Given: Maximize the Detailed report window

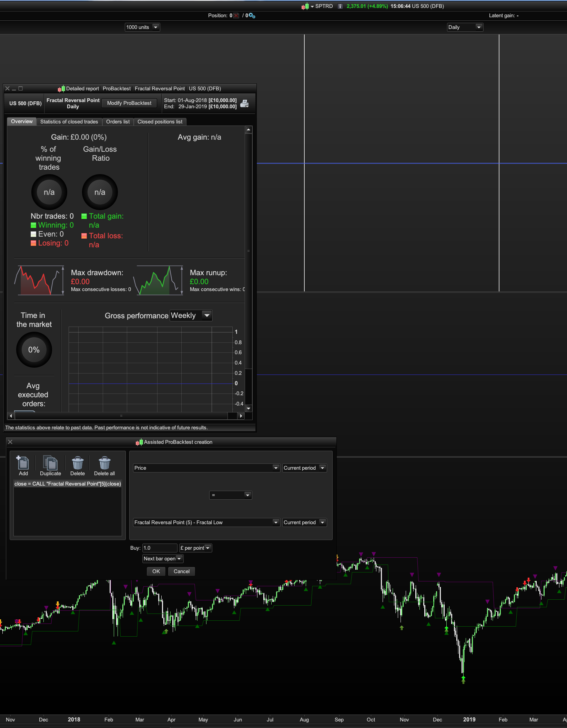Looking at the screenshot, I should pyautogui.click(x=21, y=89).
